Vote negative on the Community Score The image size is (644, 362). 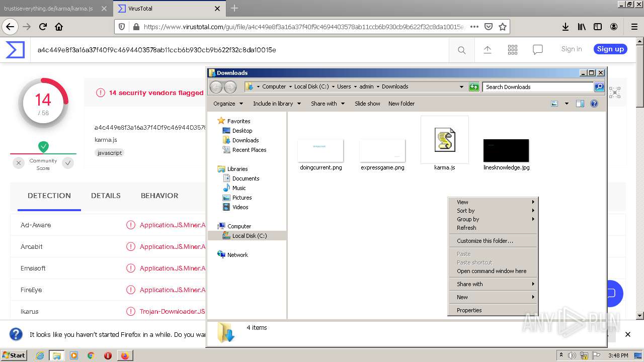pos(19,162)
